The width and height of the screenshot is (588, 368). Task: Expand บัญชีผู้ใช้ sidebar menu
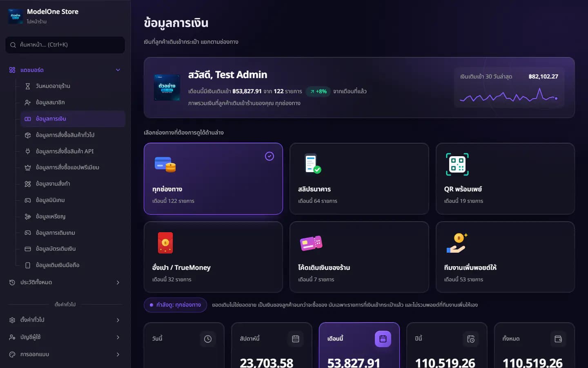pos(65,337)
